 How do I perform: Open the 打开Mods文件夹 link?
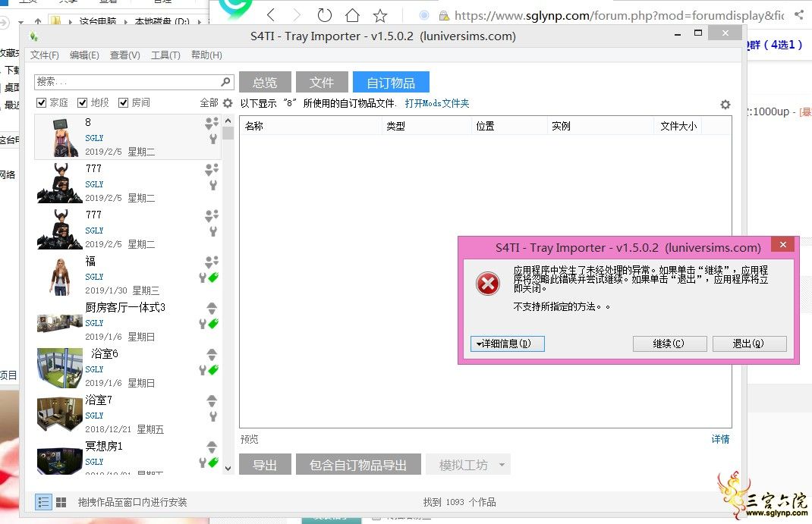pyautogui.click(x=437, y=103)
